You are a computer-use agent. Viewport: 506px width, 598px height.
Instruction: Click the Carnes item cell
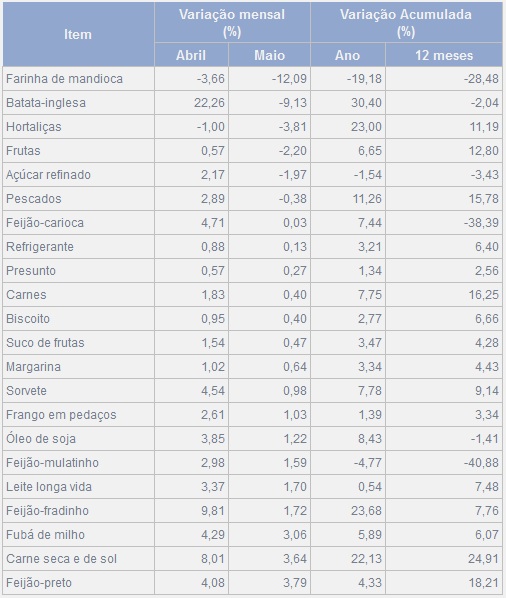78,294
